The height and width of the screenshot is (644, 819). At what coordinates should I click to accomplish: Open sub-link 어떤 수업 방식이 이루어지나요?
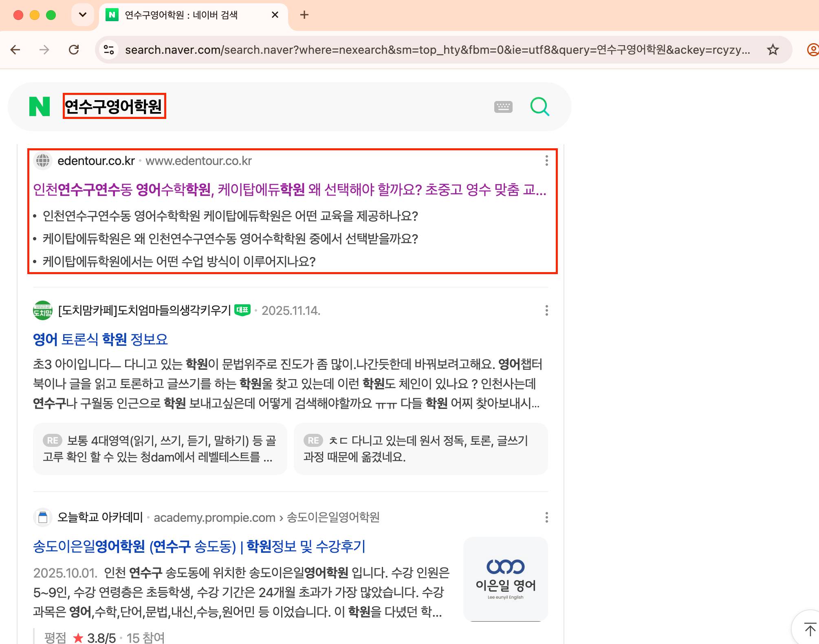click(x=179, y=261)
